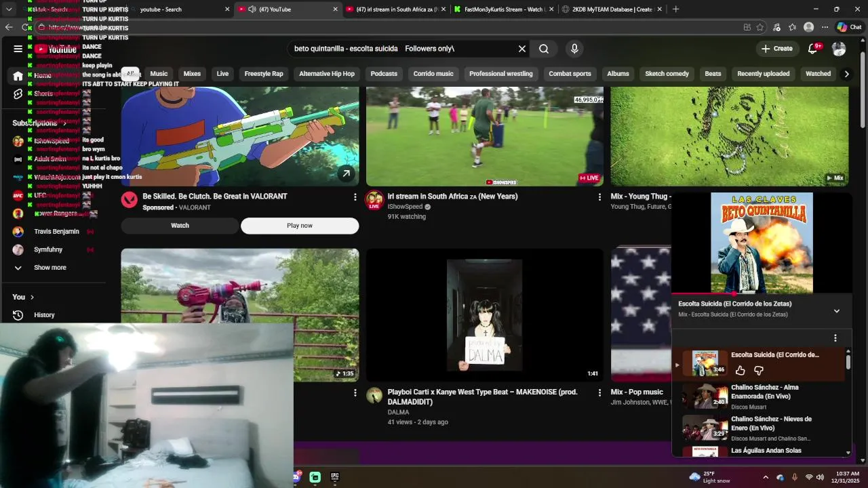Open more options for MAKENOISE video
The height and width of the screenshot is (488, 868).
[x=599, y=392]
